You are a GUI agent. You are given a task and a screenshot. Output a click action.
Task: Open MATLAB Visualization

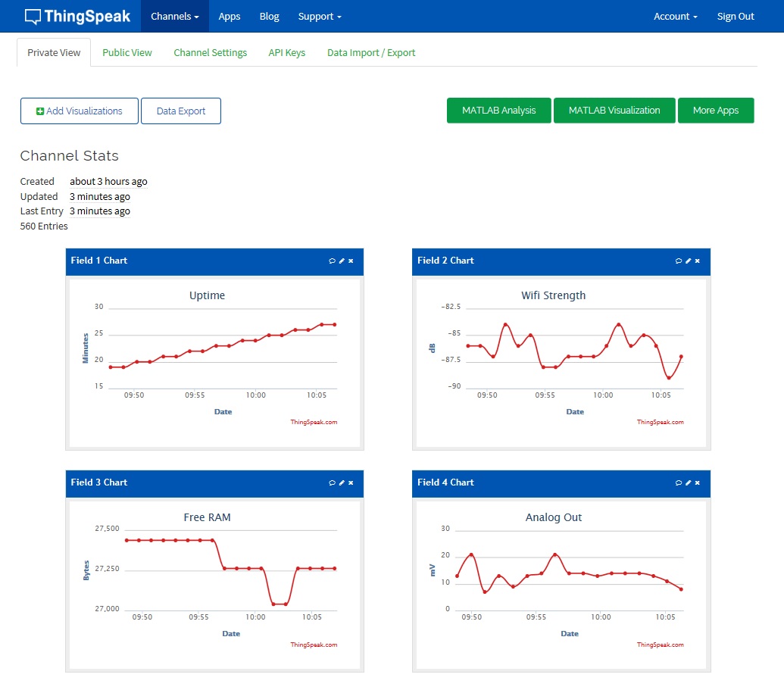[614, 111]
